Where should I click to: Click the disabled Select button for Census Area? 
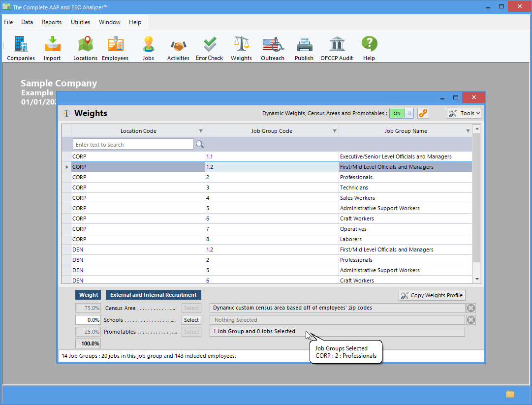191,308
